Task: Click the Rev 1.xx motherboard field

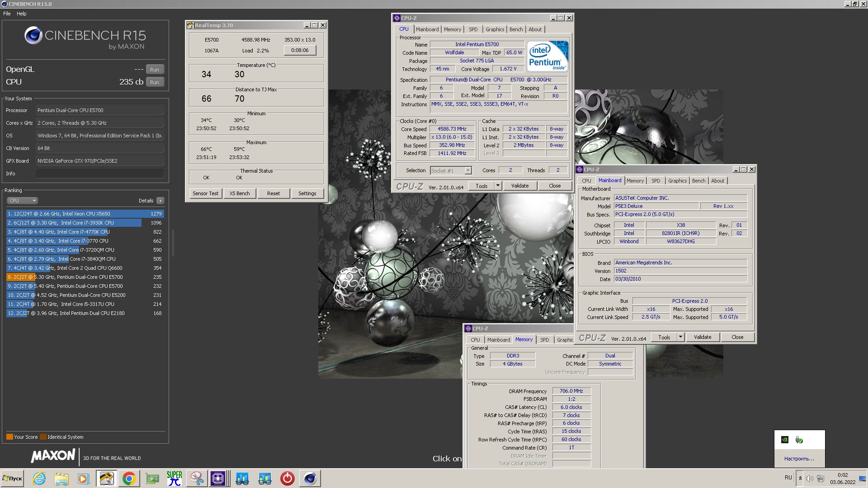Action: [x=723, y=206]
